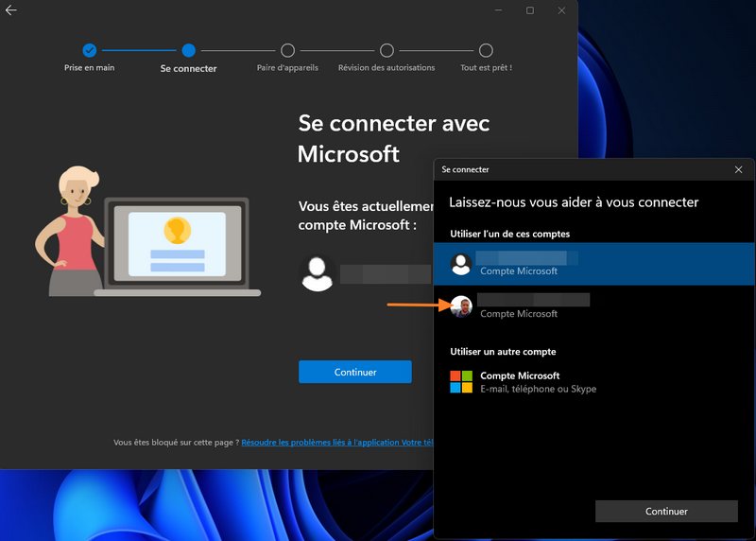Viewport: 756px width, 541px height.
Task: Close the main setup window
Action: 561,10
